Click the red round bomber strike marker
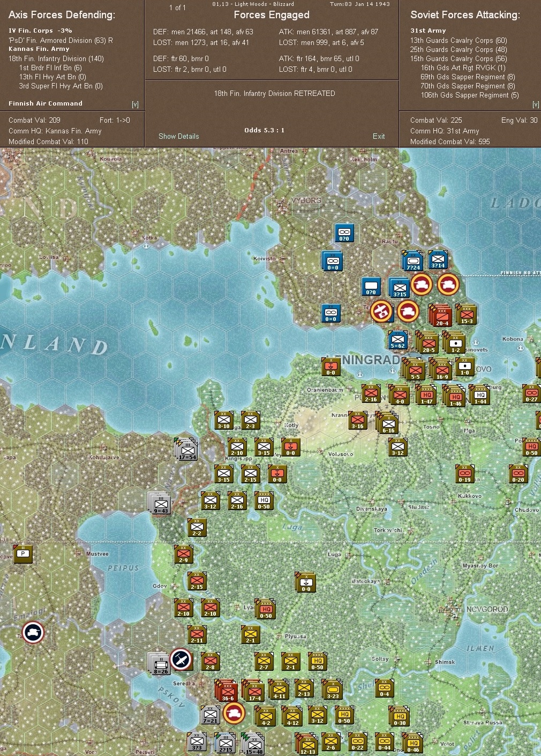 381,311
